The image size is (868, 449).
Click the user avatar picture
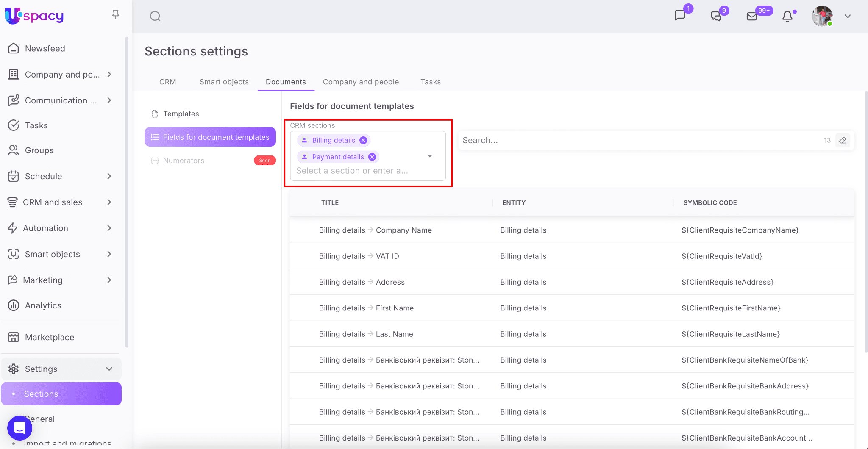coord(822,17)
